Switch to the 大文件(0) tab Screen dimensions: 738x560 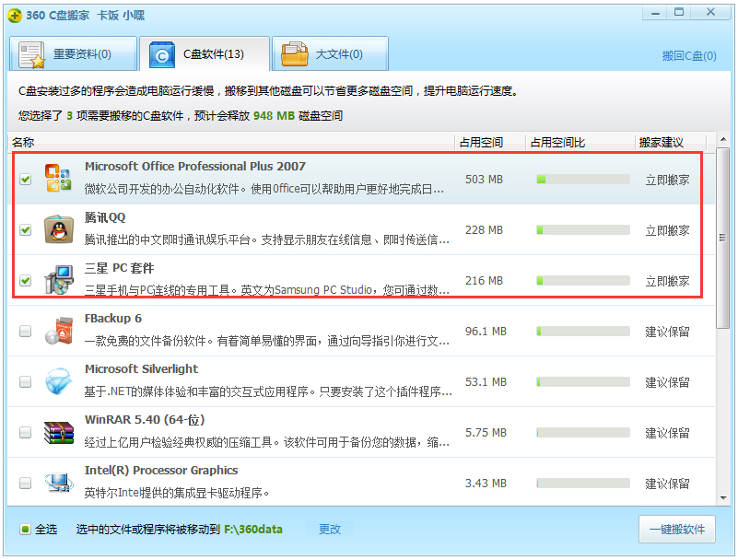pyautogui.click(x=331, y=54)
